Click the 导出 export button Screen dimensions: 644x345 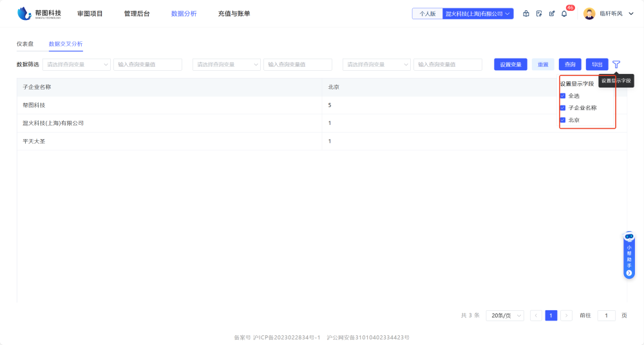[597, 64]
